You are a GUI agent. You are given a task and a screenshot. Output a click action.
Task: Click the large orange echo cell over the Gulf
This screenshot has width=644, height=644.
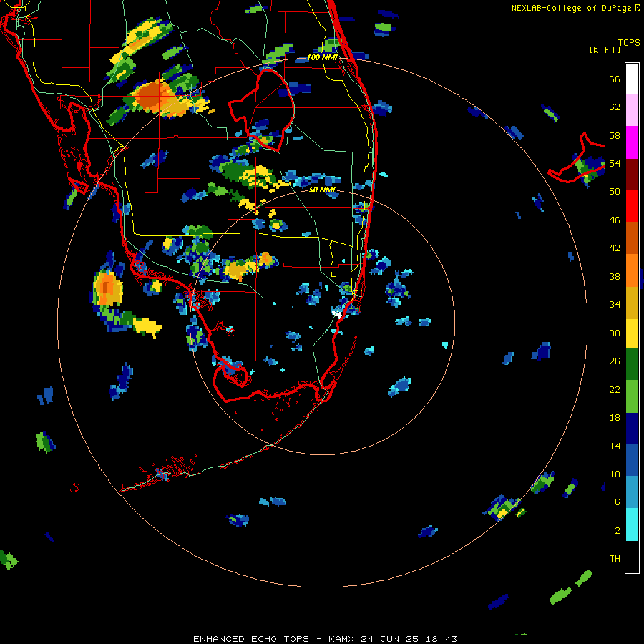pos(107,288)
